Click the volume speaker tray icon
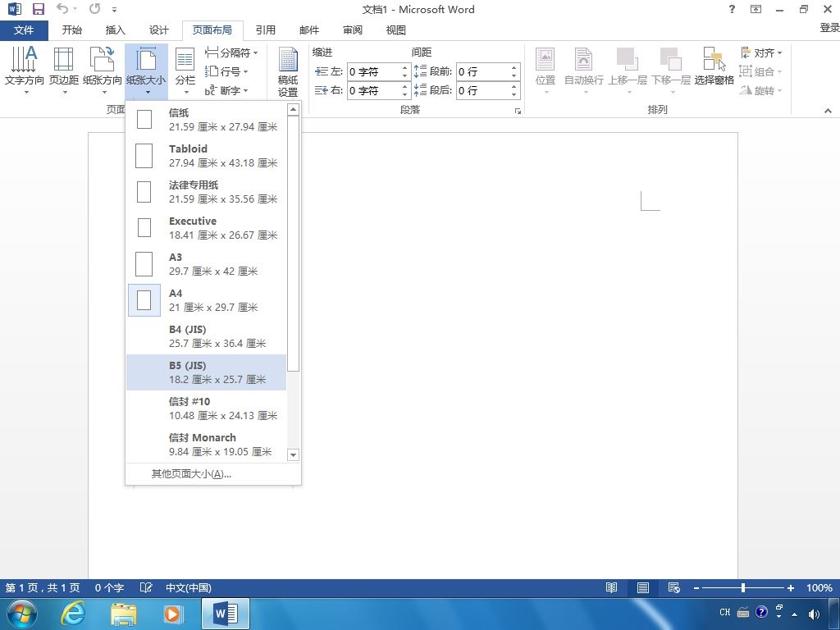The width and height of the screenshot is (840, 630). point(814,614)
